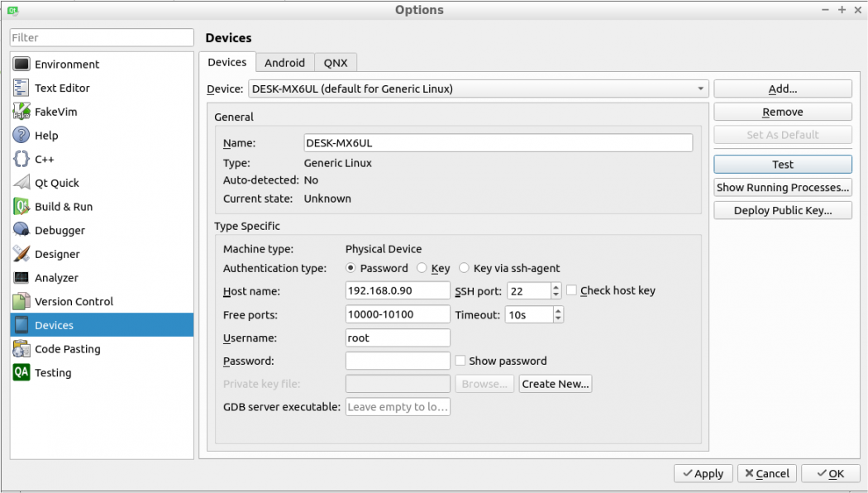Switch to the Android tab
The width and height of the screenshot is (868, 493).
click(284, 63)
